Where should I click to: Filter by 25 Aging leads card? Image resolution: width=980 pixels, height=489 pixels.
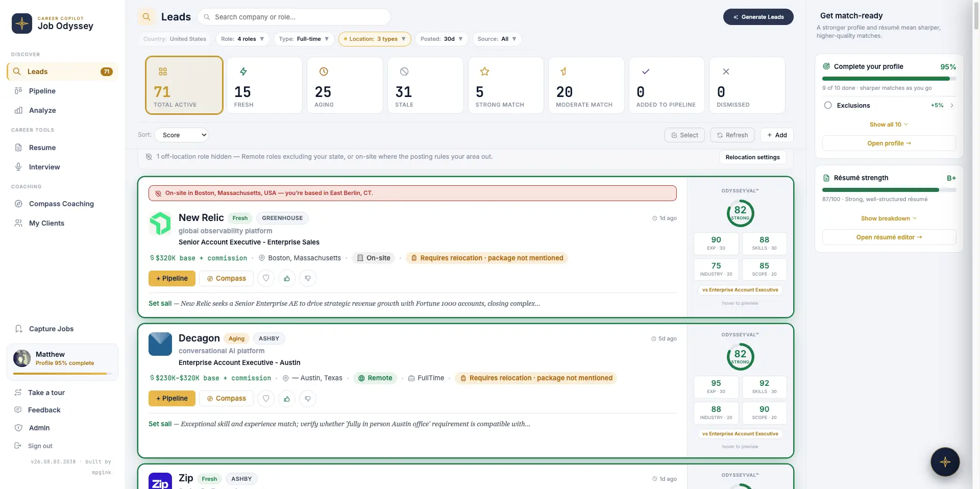tap(345, 85)
